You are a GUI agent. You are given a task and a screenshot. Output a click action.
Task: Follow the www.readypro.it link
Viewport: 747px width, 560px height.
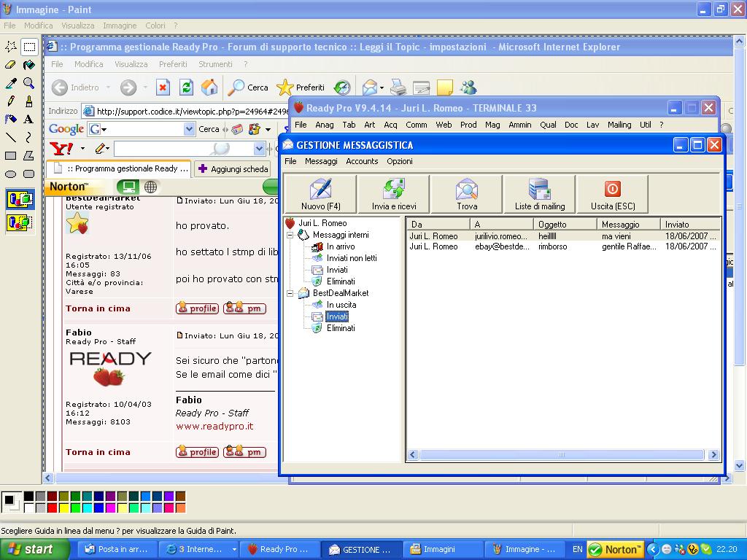pyautogui.click(x=214, y=426)
